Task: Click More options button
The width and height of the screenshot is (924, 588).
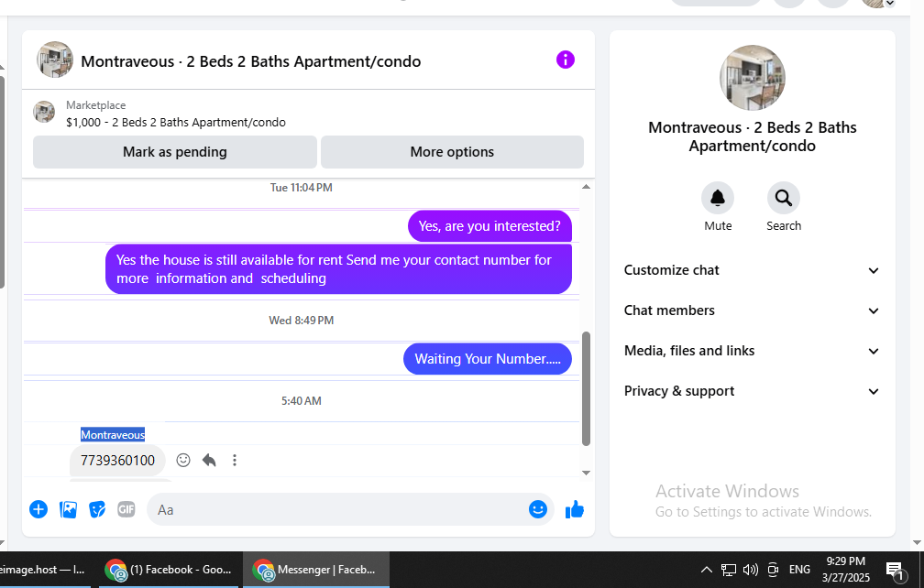Action: (452, 152)
